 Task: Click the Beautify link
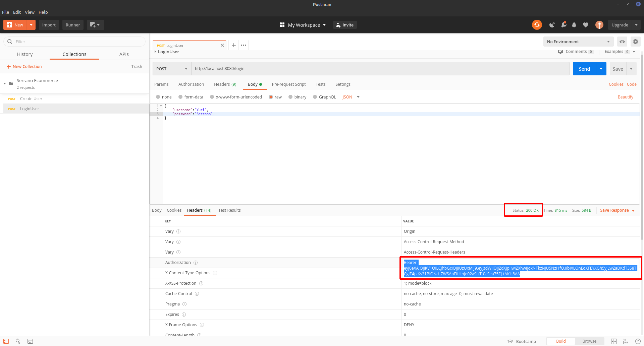pyautogui.click(x=626, y=97)
